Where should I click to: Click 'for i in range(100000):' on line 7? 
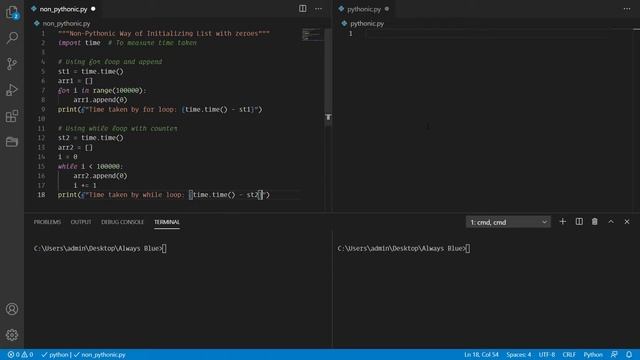[x=102, y=91]
